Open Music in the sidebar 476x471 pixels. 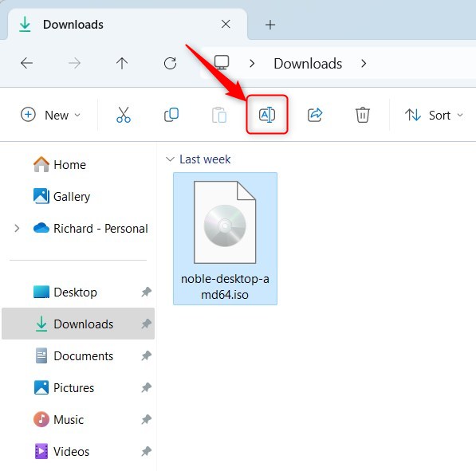58,419
